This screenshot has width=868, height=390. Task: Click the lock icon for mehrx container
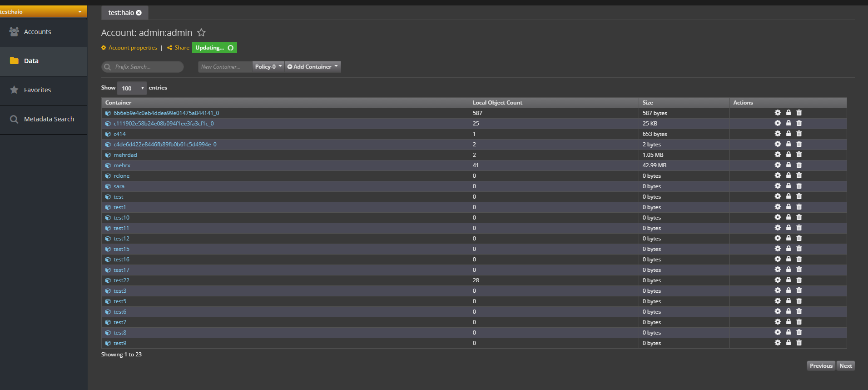click(789, 165)
